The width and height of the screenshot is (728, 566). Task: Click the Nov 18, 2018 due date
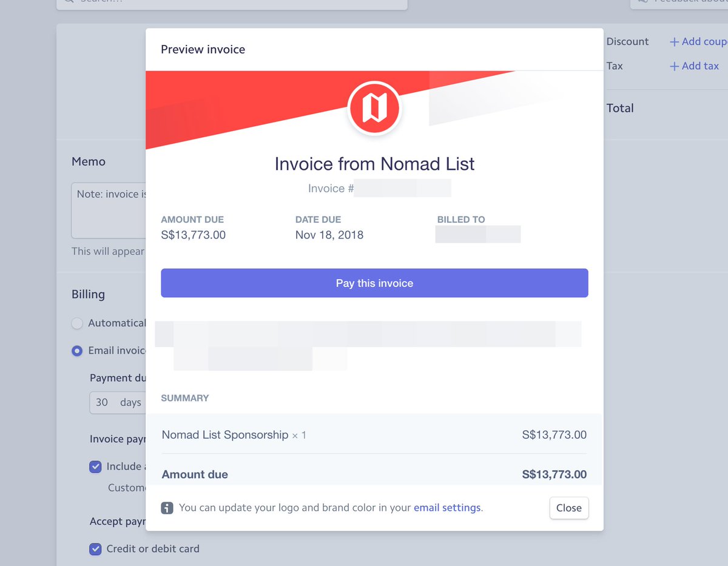pyautogui.click(x=329, y=235)
